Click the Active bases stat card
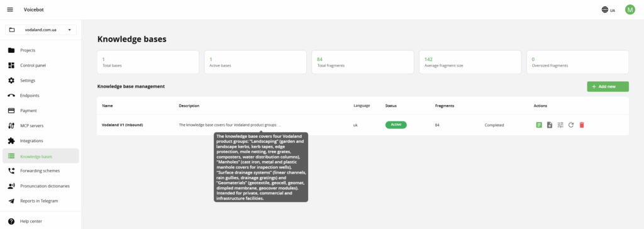The height and width of the screenshot is (229, 644). (255, 62)
